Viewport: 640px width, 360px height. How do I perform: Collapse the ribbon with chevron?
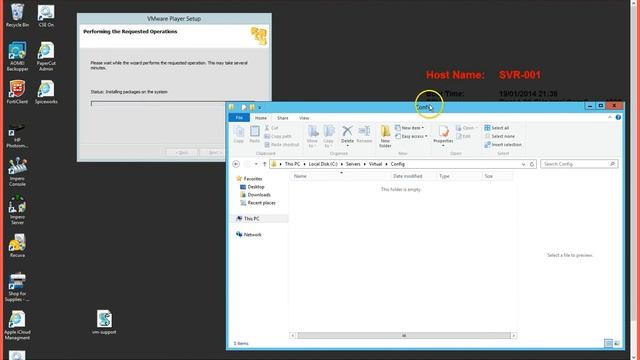coord(610,118)
